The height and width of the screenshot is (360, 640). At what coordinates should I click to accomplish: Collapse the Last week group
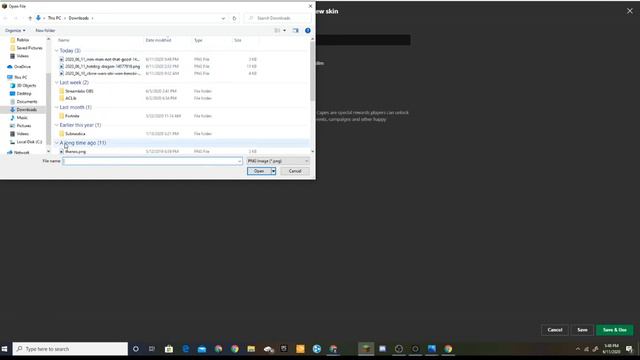56,82
